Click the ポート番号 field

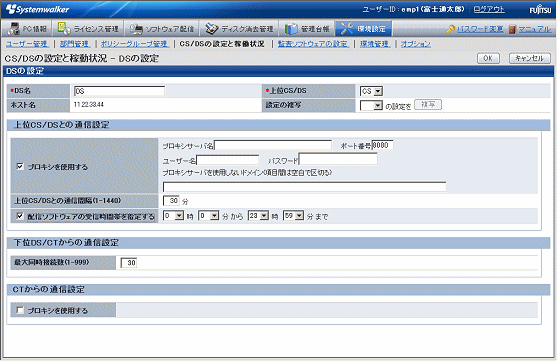382,145
